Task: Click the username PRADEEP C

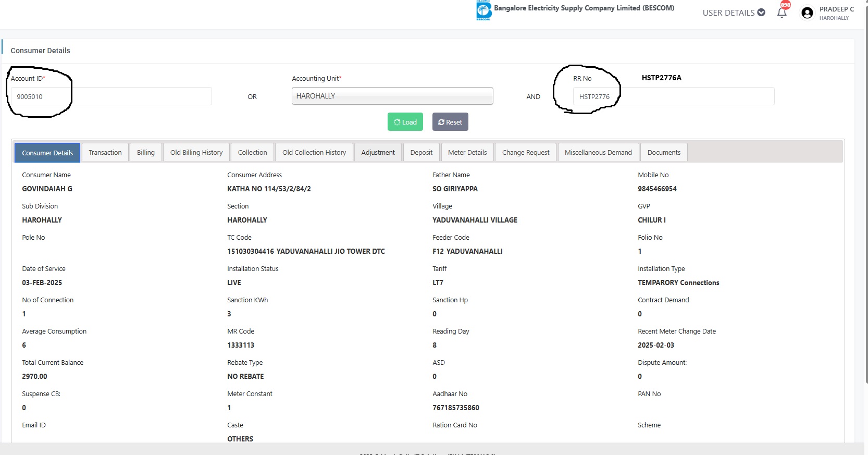Action: coord(837,9)
